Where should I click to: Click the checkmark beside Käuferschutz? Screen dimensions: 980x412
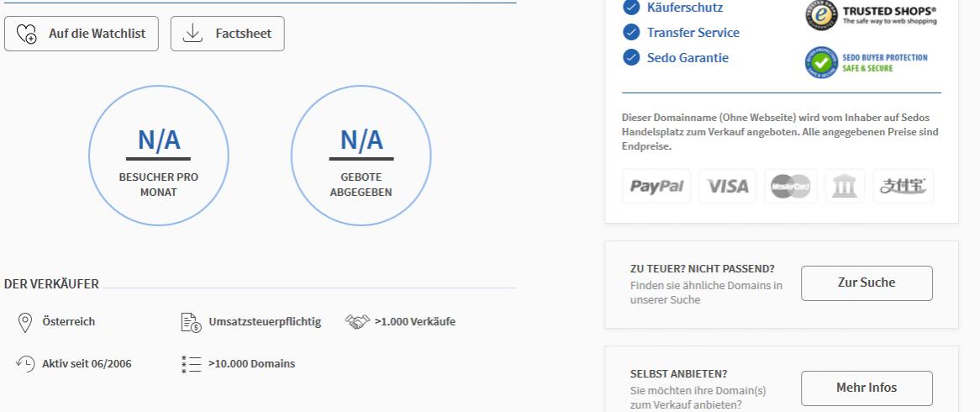(631, 8)
